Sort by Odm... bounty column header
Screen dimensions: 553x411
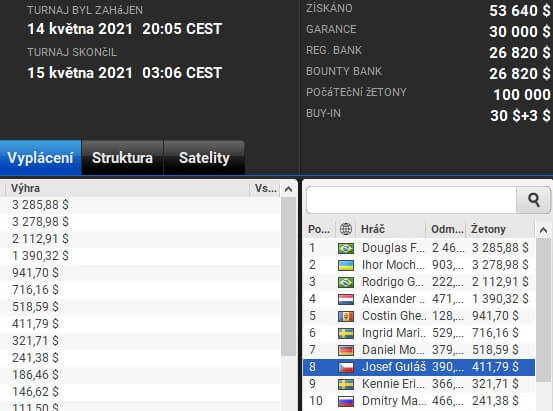446,229
